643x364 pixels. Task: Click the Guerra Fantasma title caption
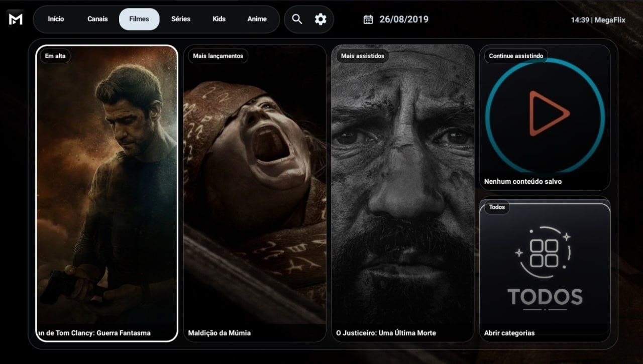(94, 333)
